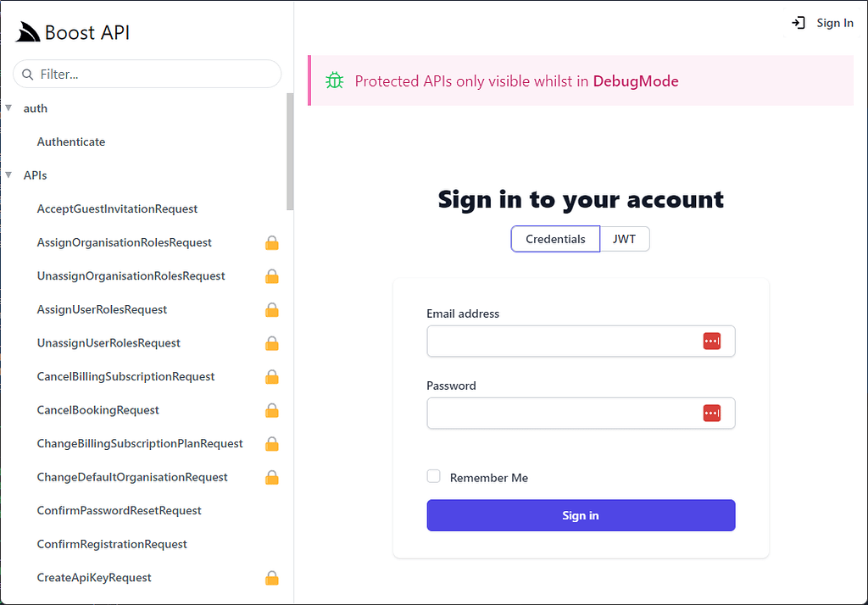Collapse the APIs tree section

pos(8,175)
